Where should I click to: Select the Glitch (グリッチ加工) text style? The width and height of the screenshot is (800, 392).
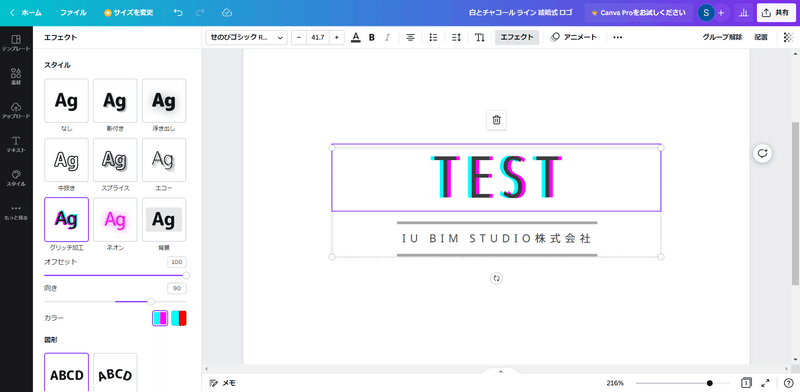click(66, 219)
